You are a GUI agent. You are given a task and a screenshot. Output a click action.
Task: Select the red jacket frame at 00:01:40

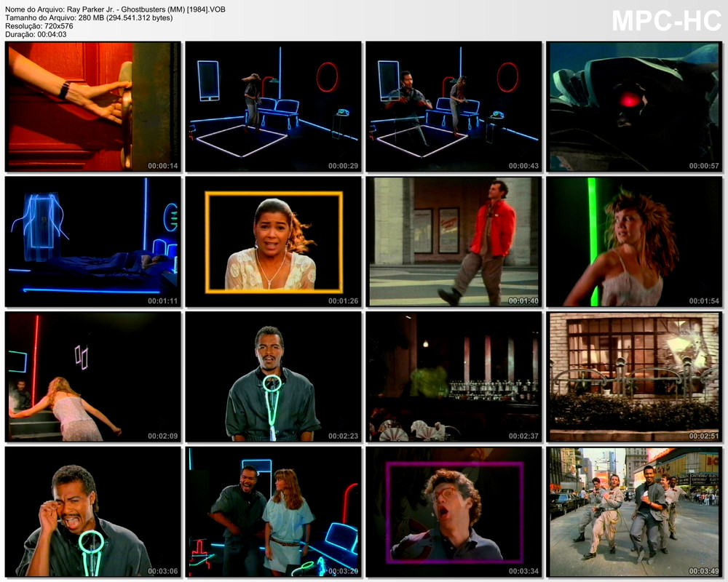tap(454, 242)
